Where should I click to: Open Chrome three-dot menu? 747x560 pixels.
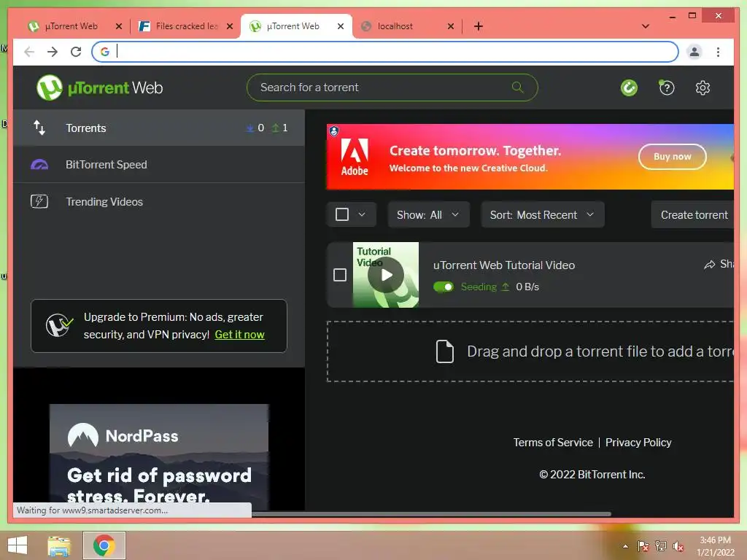718,52
